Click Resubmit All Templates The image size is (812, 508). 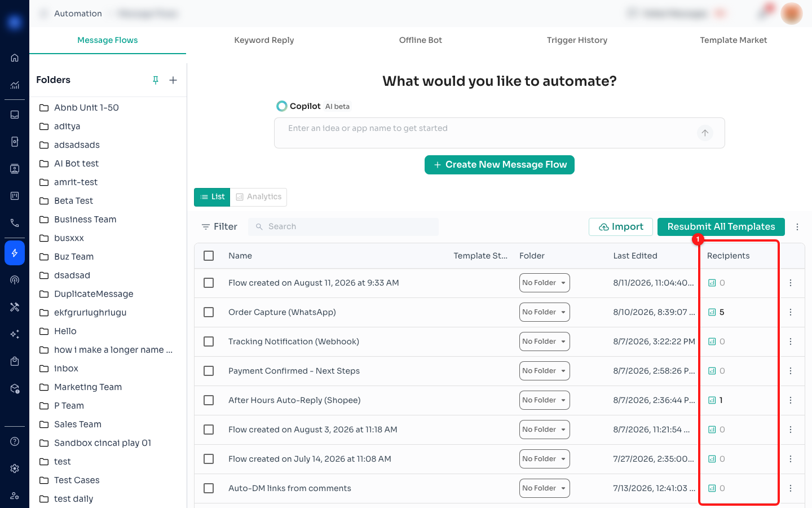click(721, 227)
